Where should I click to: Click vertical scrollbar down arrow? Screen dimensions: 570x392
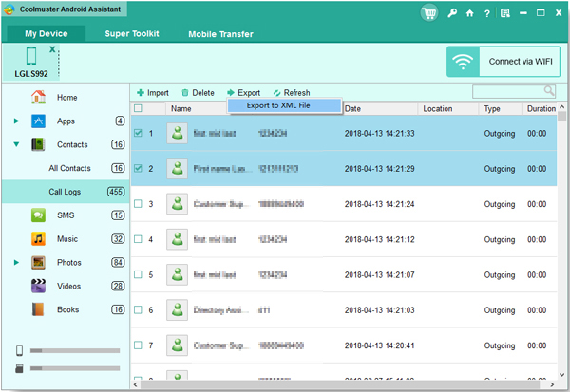(x=562, y=374)
